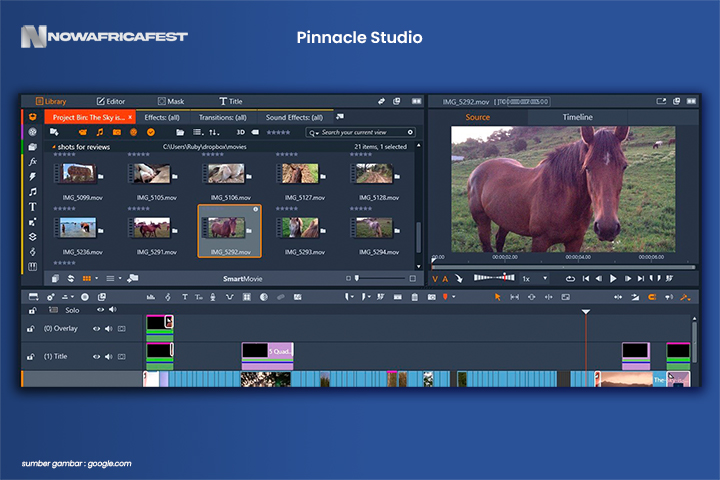This screenshot has height=480, width=720.
Task: Click the split screen circle tool icon
Action: pos(264,297)
